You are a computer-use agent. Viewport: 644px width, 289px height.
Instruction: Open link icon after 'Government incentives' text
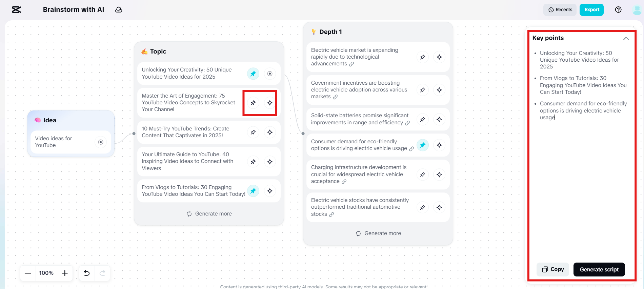335,97
